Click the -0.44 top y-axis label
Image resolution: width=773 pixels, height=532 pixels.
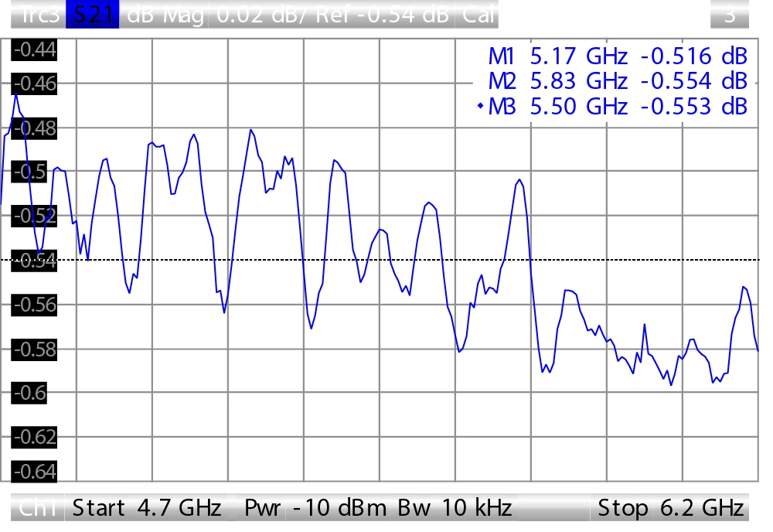coord(34,50)
